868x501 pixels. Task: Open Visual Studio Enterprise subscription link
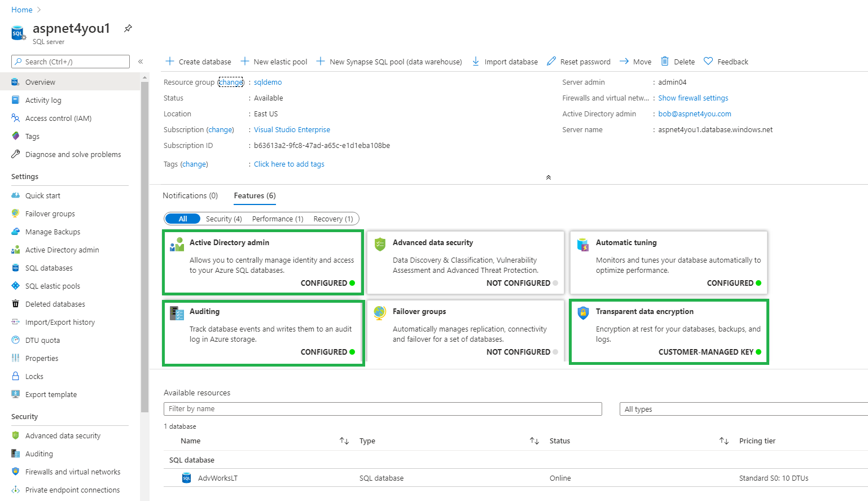pos(292,129)
